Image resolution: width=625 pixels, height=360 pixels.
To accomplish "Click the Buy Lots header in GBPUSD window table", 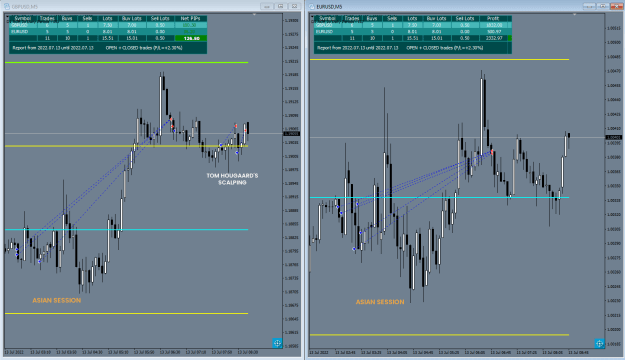I will (x=132, y=18).
